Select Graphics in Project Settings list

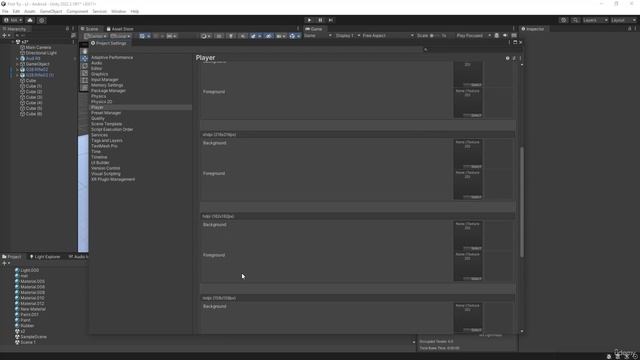100,74
